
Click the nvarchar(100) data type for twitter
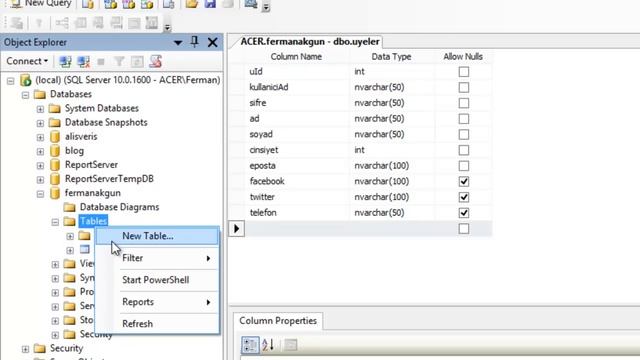pos(392,197)
